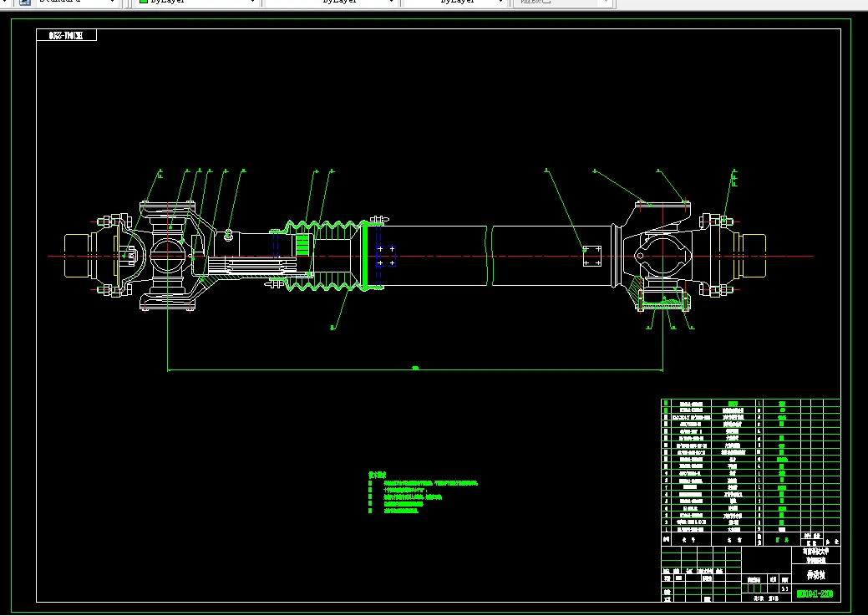Select the label box in the frame's top-left corner
This screenshot has height=616, width=868.
pos(67,35)
